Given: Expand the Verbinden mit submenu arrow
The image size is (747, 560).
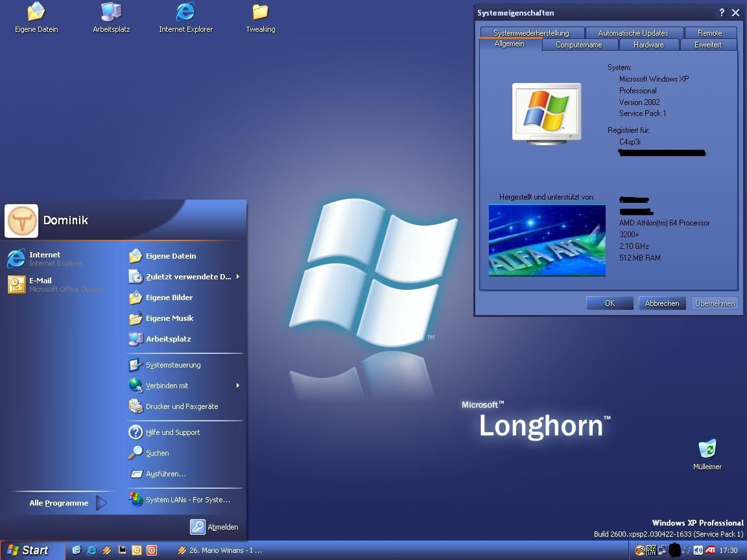Looking at the screenshot, I should [x=238, y=386].
